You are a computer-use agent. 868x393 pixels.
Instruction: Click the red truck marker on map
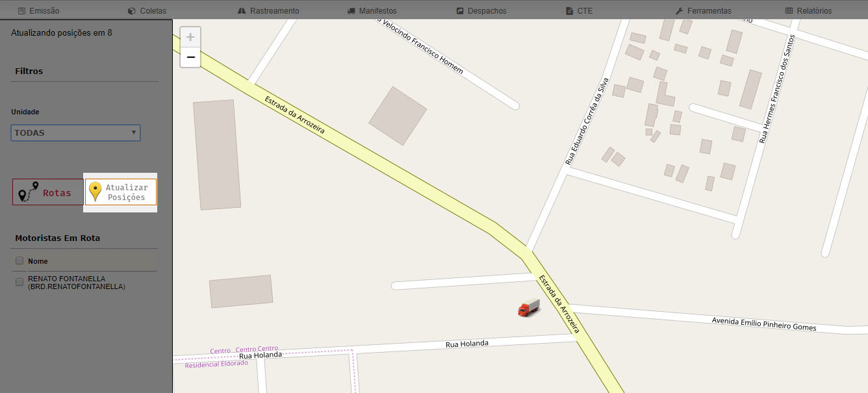click(529, 308)
